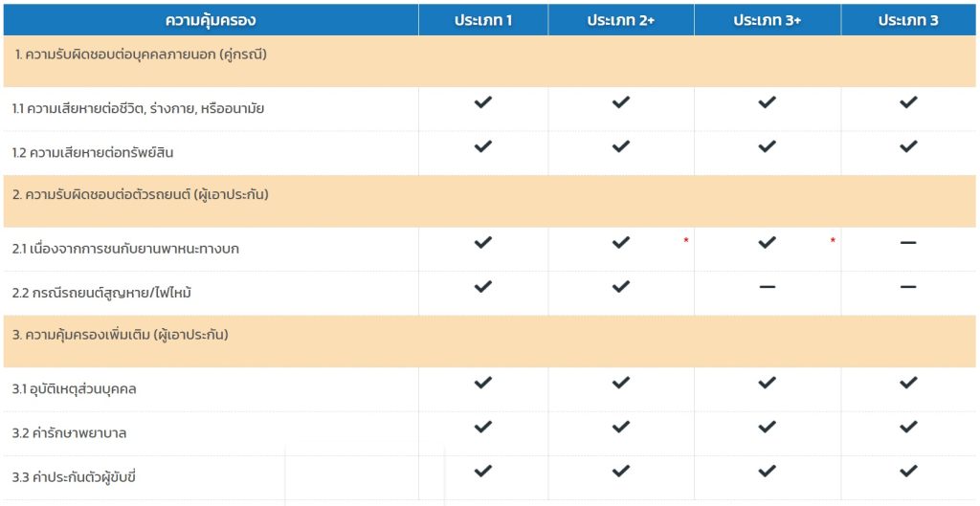Click checkmark for row 1.1 under ประเภท 1
Screen dimensions: 980x506
pos(483,102)
